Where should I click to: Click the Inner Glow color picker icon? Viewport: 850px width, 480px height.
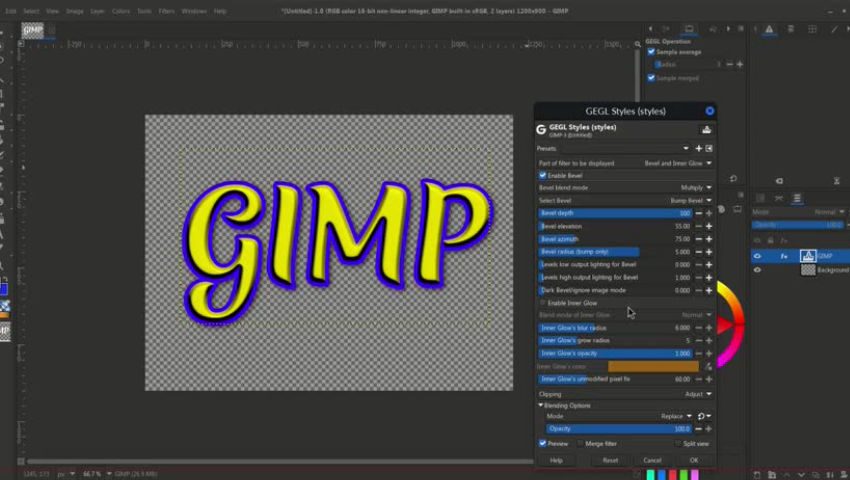(709, 367)
